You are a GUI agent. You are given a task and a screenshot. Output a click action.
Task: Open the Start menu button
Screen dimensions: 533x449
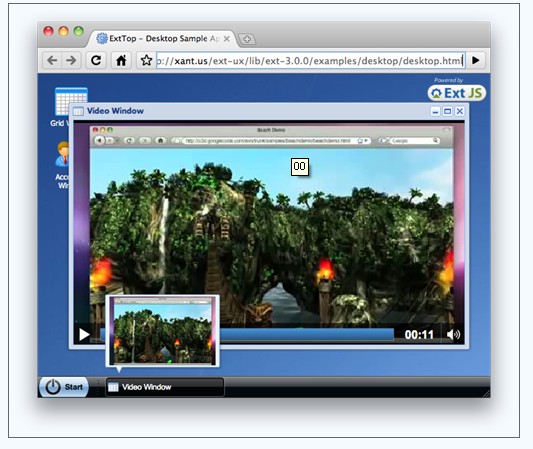(x=64, y=387)
